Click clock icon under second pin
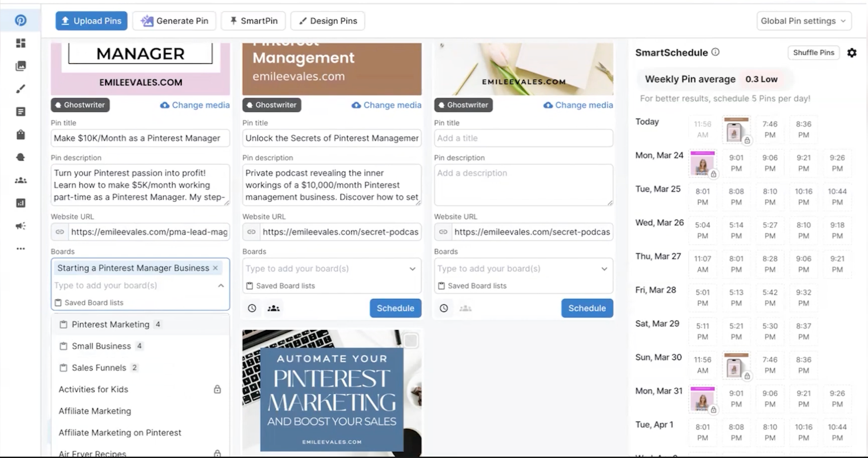Screen dimensions: 868x458 tap(252, 308)
